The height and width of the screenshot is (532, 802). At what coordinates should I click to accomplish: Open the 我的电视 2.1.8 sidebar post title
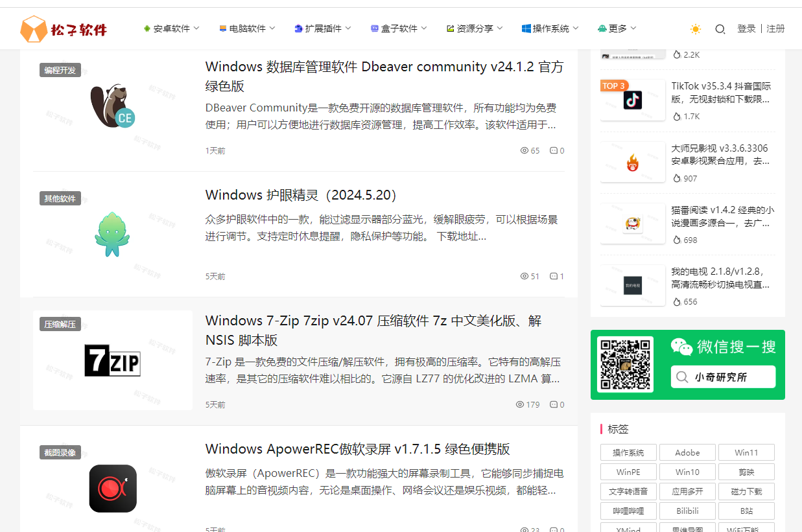721,277
